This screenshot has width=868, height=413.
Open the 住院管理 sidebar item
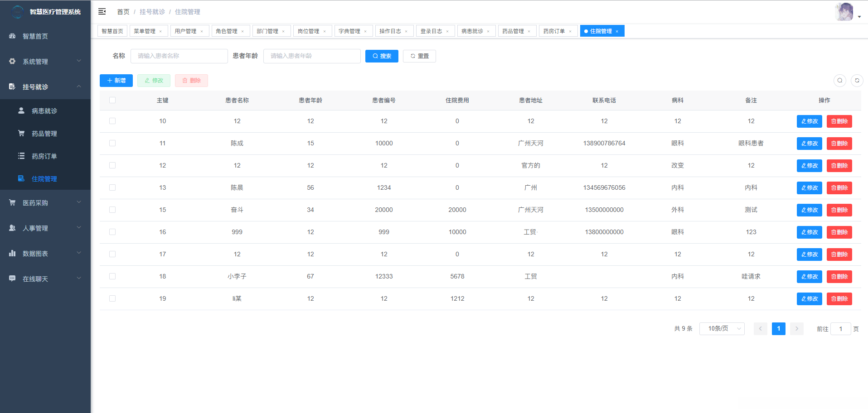coord(45,178)
